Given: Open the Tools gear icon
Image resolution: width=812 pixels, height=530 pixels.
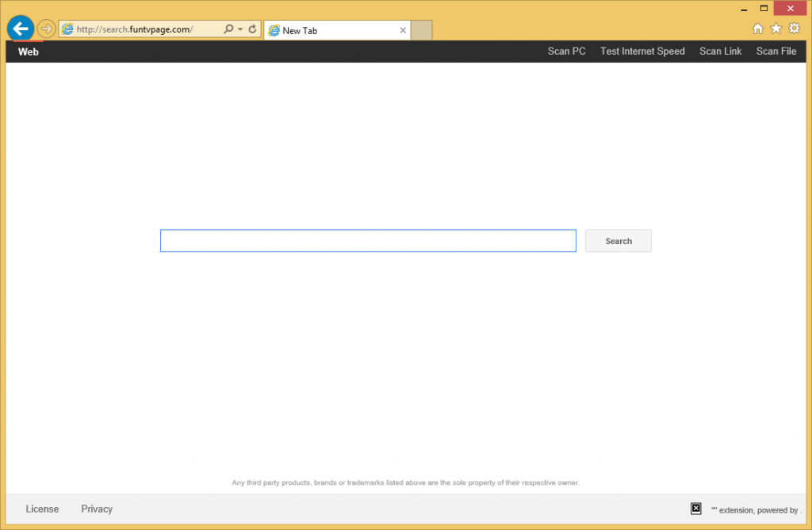Looking at the screenshot, I should coord(794,29).
